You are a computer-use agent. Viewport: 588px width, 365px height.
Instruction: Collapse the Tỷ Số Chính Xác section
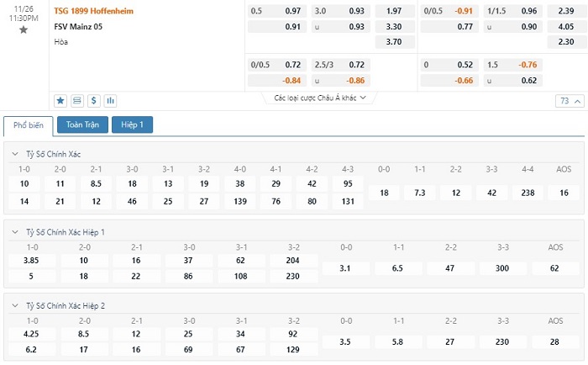point(17,154)
